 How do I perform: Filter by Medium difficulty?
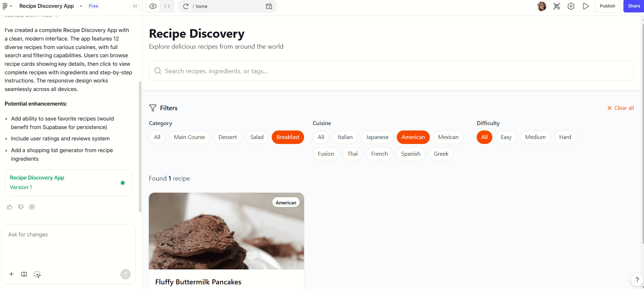pyautogui.click(x=535, y=137)
